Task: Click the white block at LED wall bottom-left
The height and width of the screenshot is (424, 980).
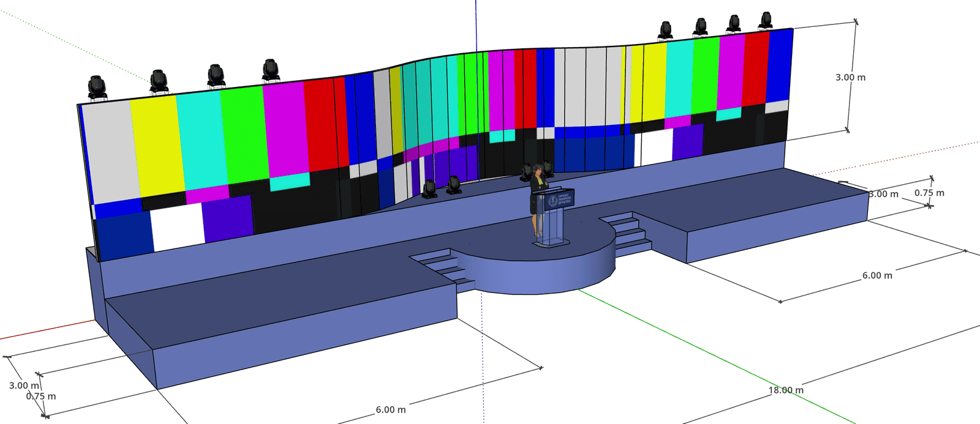Action: (178, 226)
